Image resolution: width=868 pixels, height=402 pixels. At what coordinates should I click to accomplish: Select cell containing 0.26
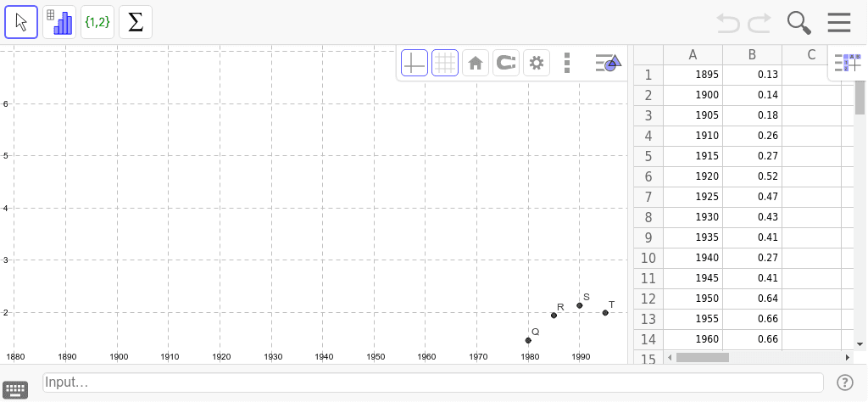(x=753, y=136)
